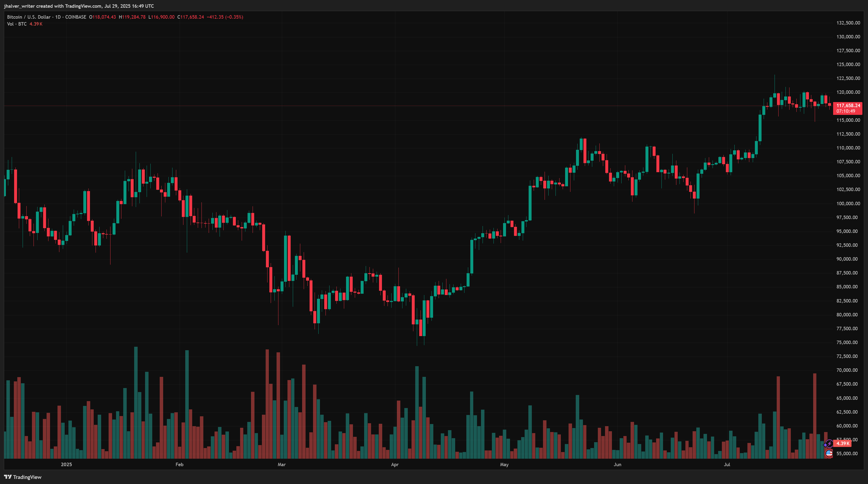The width and height of the screenshot is (868, 484).
Task: Click the TradingView.com text in the header
Action: point(83,6)
